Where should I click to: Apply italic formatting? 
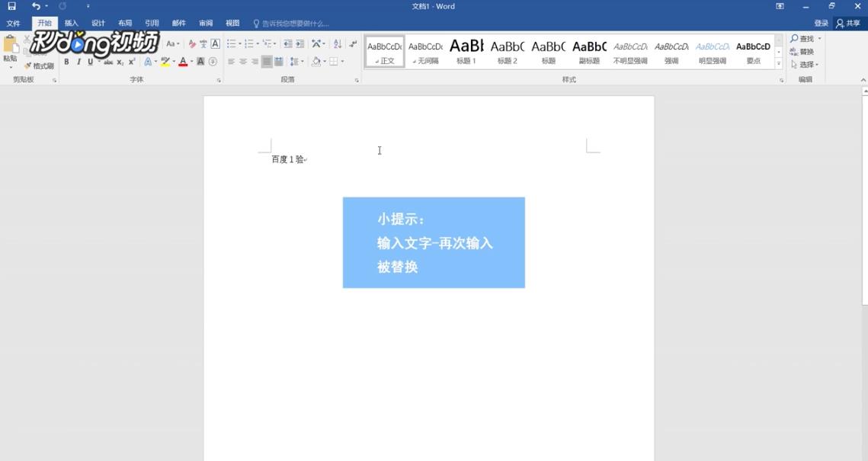tap(78, 61)
